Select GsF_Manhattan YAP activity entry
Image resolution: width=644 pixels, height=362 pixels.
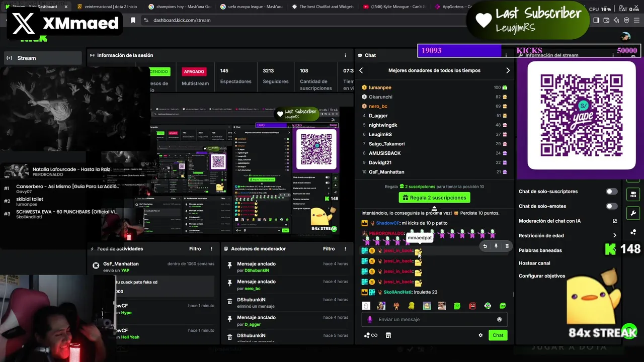153,266
